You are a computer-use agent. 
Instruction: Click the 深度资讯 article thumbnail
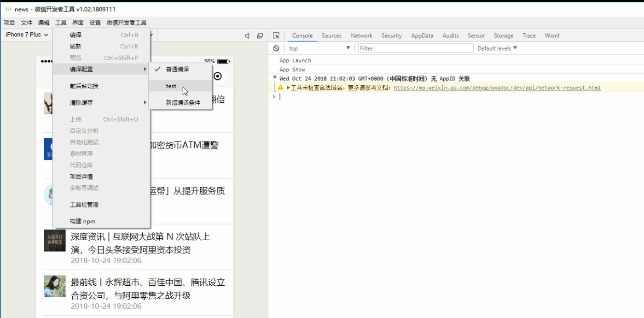(x=55, y=241)
